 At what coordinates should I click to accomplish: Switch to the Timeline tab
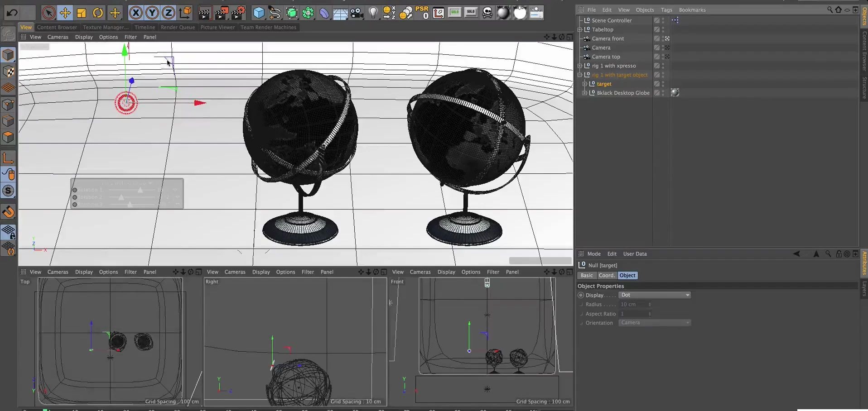[145, 27]
